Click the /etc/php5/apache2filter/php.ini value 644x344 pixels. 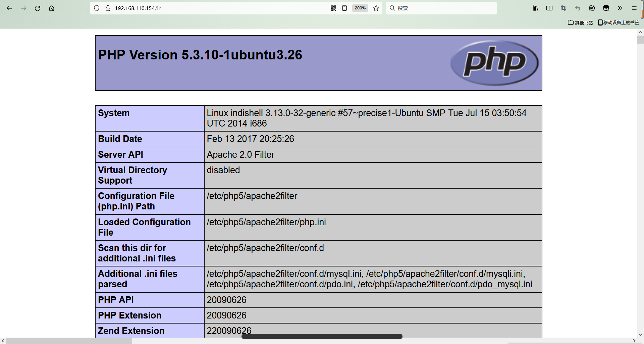coord(266,222)
